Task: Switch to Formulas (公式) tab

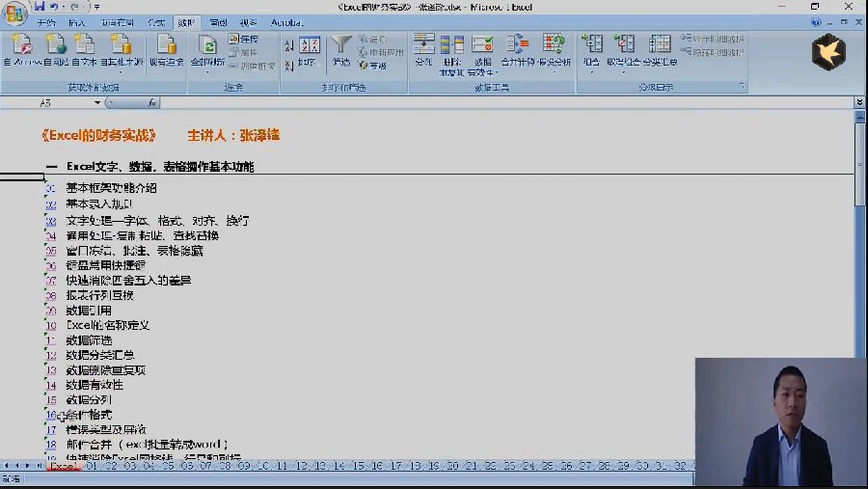Action: tap(156, 23)
